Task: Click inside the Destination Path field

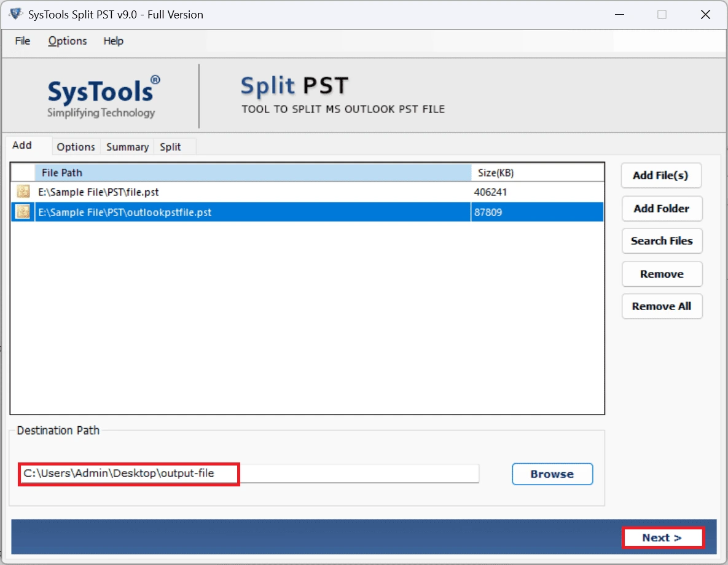Action: (x=246, y=473)
